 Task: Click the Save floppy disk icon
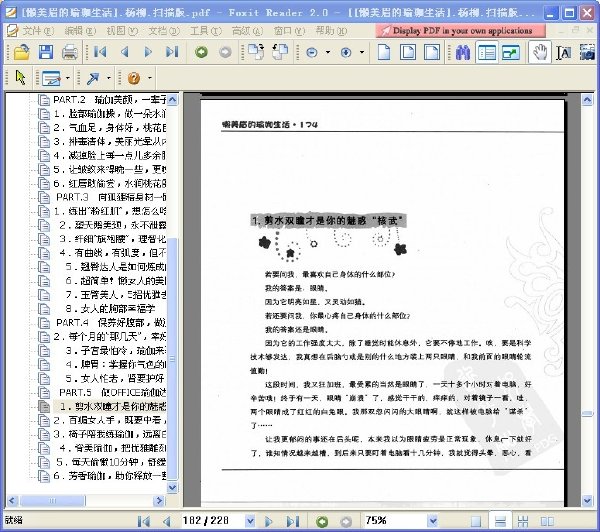coord(46,52)
